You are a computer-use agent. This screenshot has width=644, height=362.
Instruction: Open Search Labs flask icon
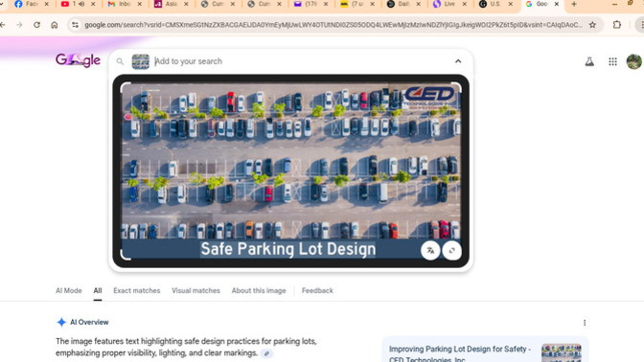click(x=589, y=61)
